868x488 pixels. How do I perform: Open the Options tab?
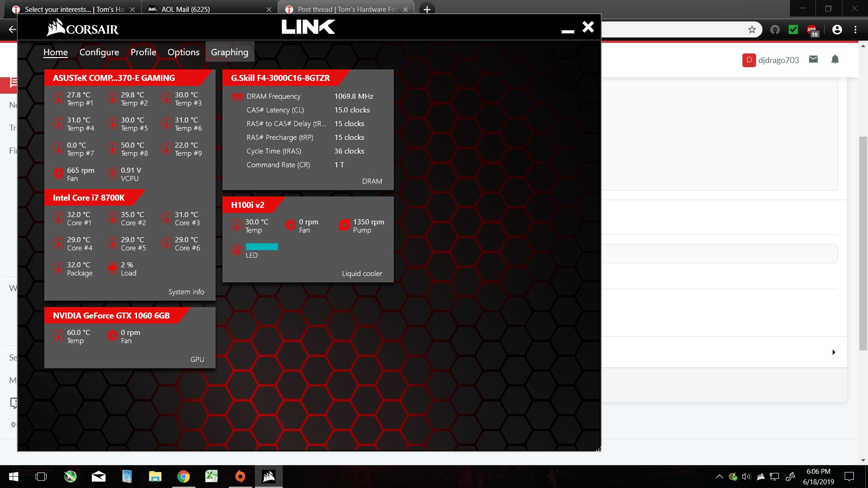[184, 52]
